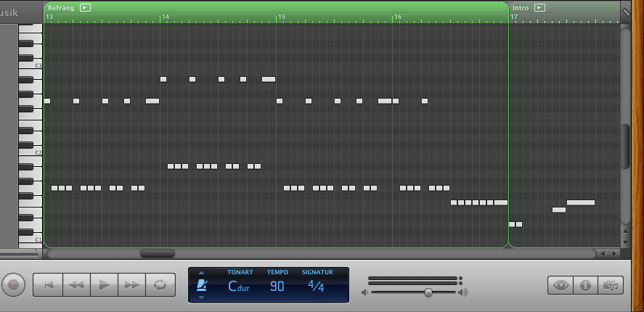Viewport: 644px width, 312px height.
Task: Click bar 16 on the ruler
Action: coord(398,17)
